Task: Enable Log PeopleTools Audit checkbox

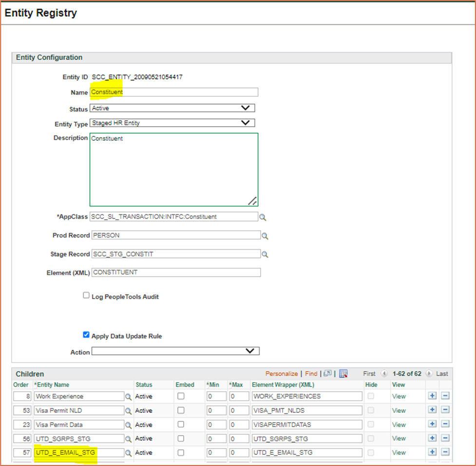Action: pyautogui.click(x=86, y=296)
